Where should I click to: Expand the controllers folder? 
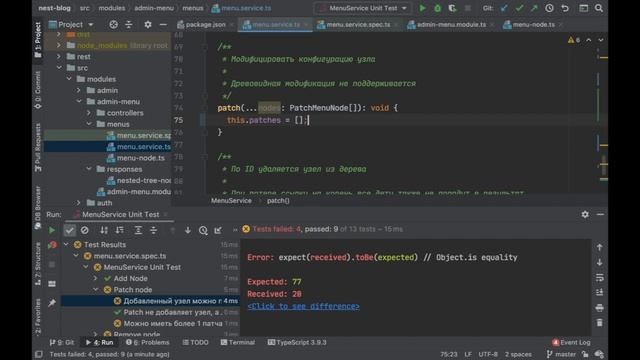point(89,113)
